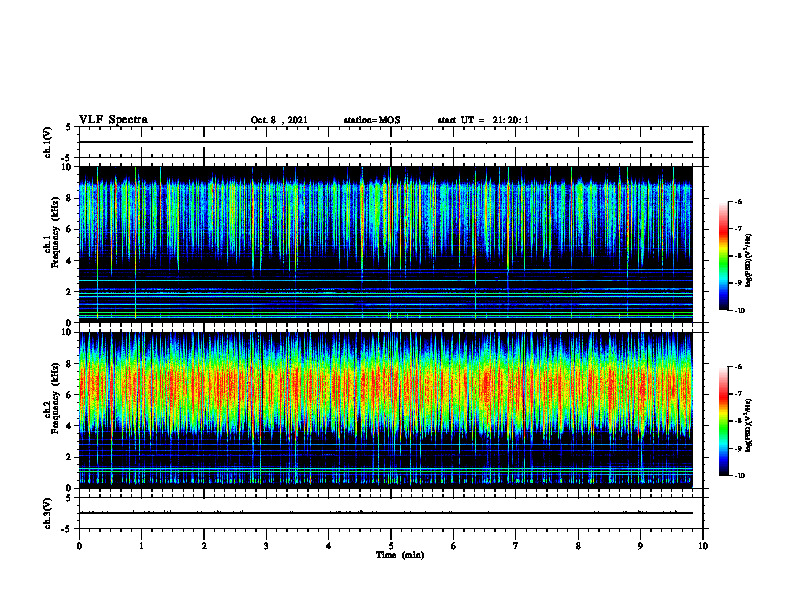Click the "2" minute tick label
792x612 pixels.
204,546
